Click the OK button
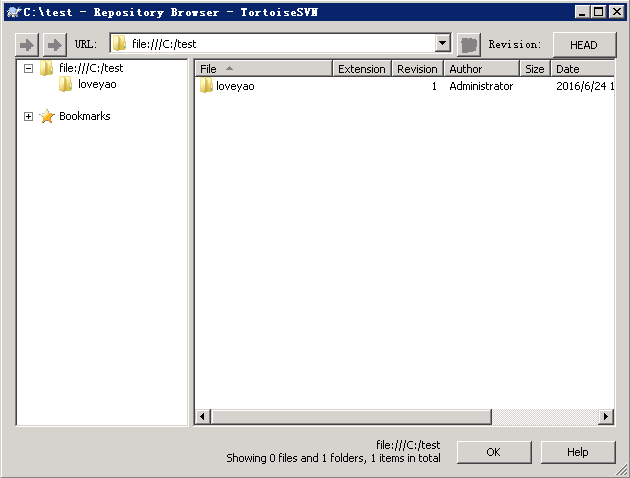 tap(494, 452)
